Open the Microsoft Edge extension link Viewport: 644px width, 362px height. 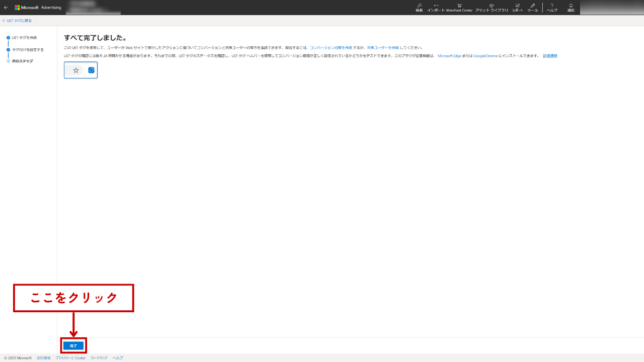[449, 56]
